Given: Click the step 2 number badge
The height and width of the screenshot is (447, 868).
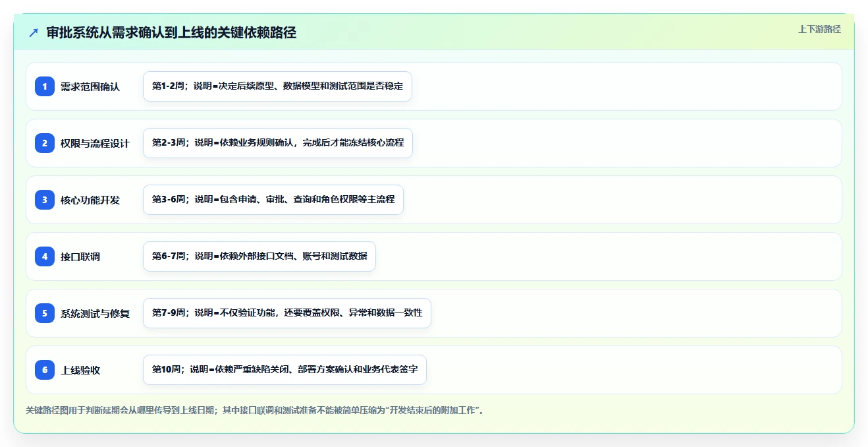Looking at the screenshot, I should (x=45, y=143).
